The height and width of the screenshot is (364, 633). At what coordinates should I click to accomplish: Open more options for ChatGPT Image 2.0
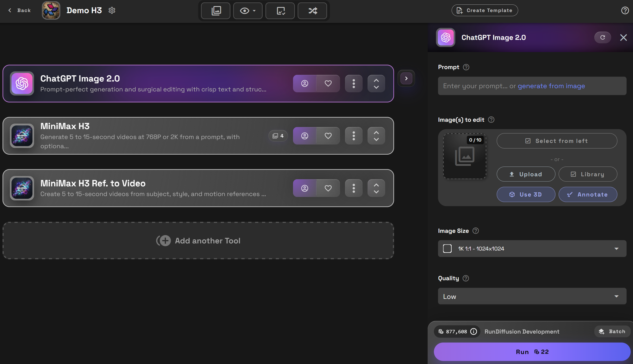coord(354,83)
